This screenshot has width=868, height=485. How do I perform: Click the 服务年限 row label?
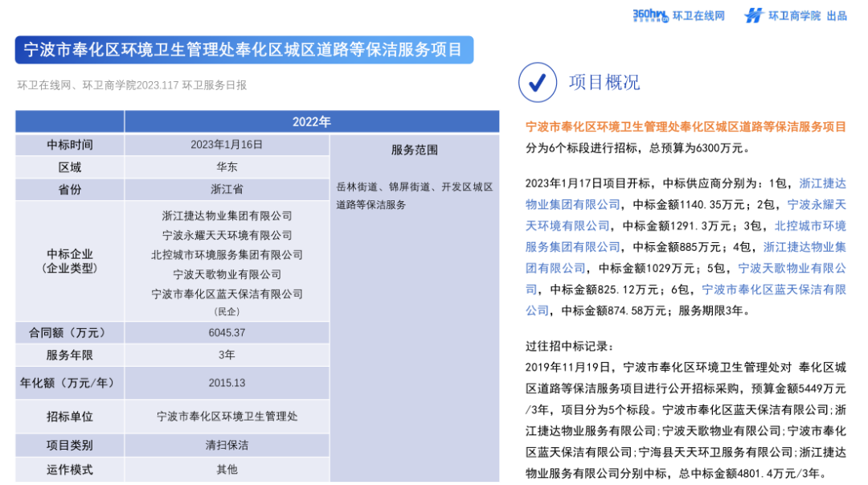point(70,355)
